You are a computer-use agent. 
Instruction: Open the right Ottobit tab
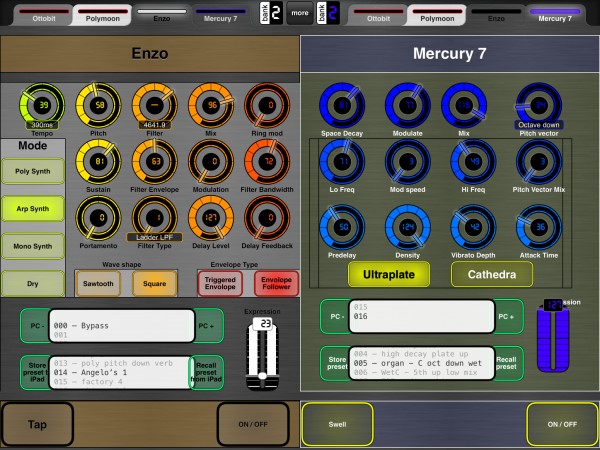click(378, 15)
